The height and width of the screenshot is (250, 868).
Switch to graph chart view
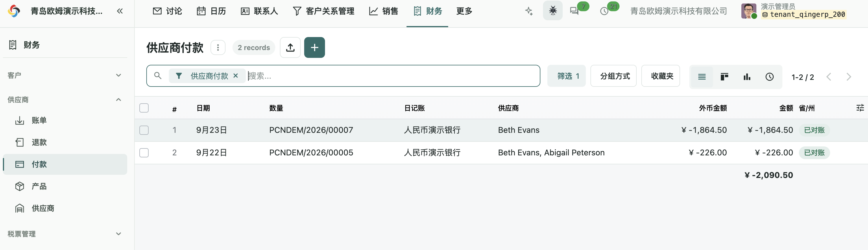pyautogui.click(x=747, y=77)
